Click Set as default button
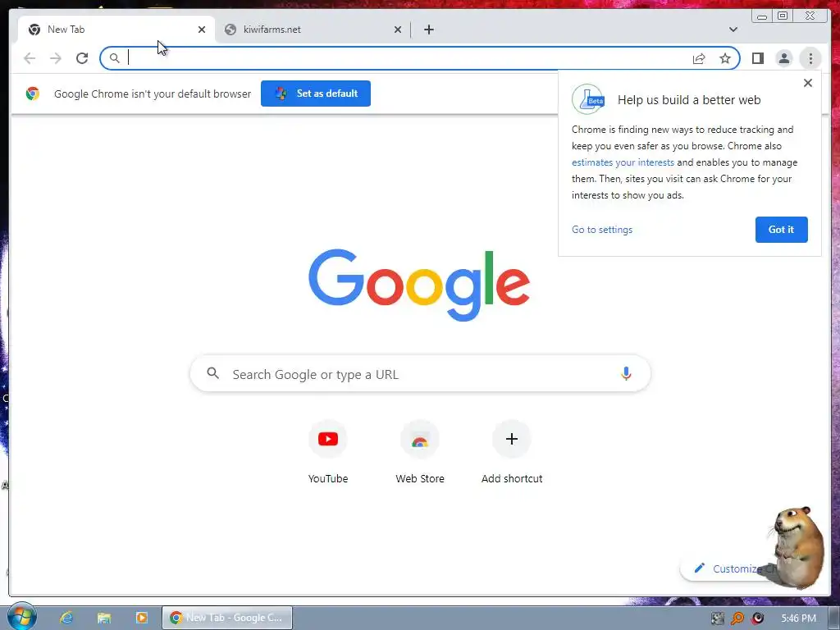This screenshot has height=630, width=840. (x=316, y=94)
